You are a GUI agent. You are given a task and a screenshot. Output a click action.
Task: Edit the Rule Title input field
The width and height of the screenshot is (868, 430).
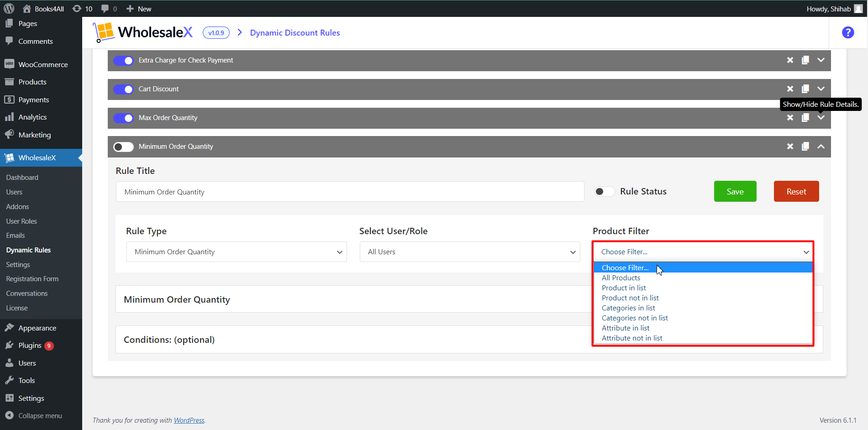pyautogui.click(x=350, y=192)
